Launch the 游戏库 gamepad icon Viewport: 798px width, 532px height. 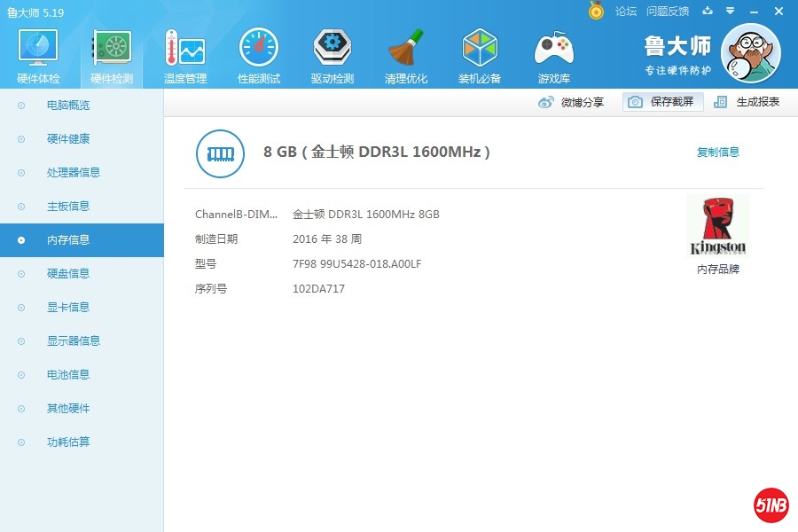[553, 49]
